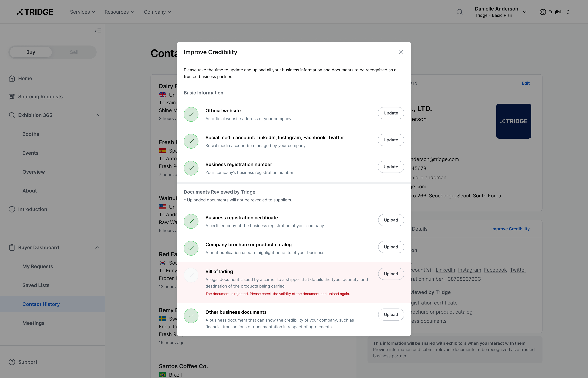The width and height of the screenshot is (588, 378).
Task: Click Update for Business registration number
Action: click(391, 167)
